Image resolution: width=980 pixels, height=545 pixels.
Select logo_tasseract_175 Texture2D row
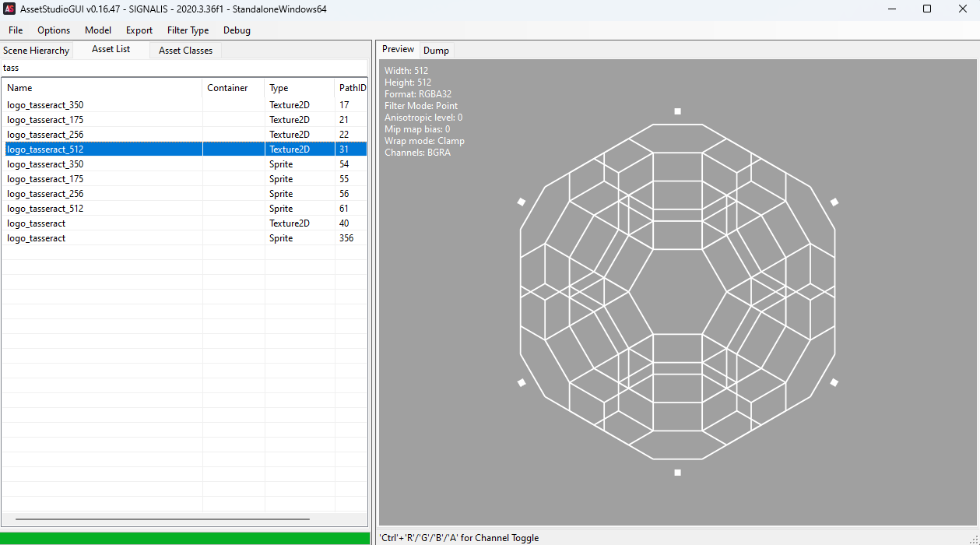click(184, 120)
